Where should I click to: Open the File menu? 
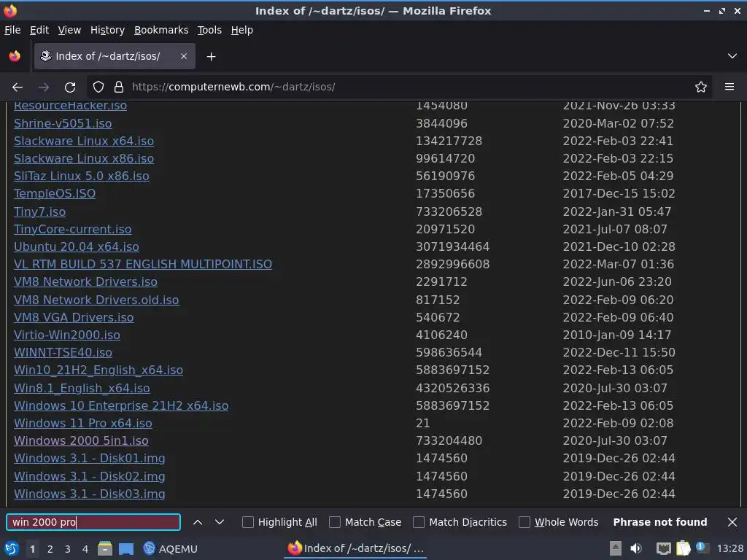pyautogui.click(x=12, y=30)
